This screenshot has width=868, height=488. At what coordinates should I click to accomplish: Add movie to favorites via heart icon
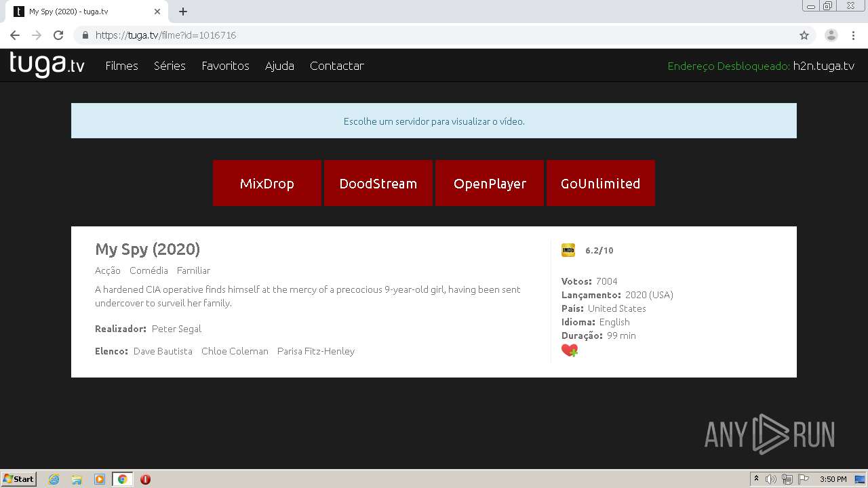click(570, 350)
